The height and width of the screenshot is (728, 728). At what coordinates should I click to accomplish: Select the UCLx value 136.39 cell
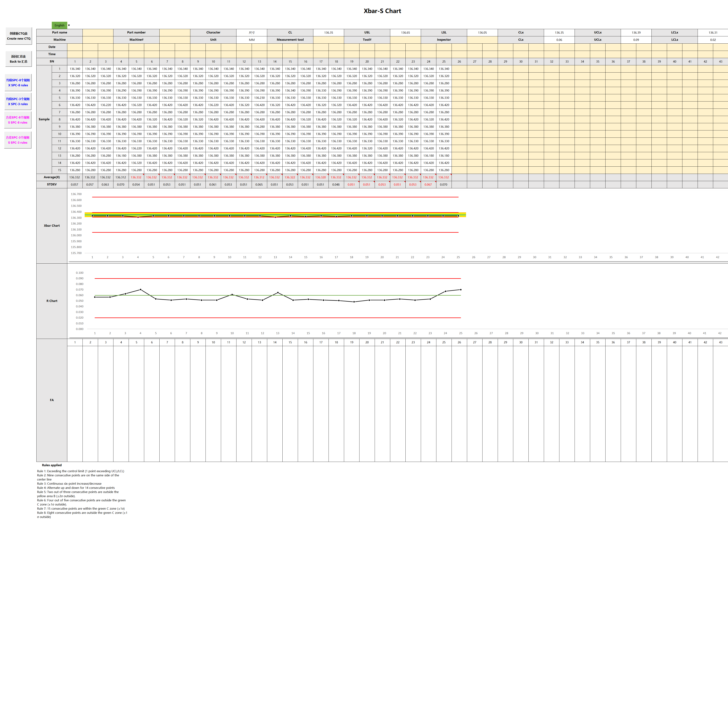[x=636, y=32]
